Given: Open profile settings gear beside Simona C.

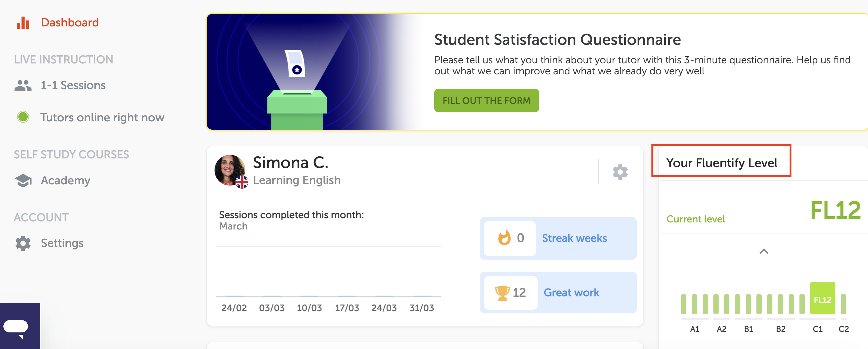Looking at the screenshot, I should point(620,172).
